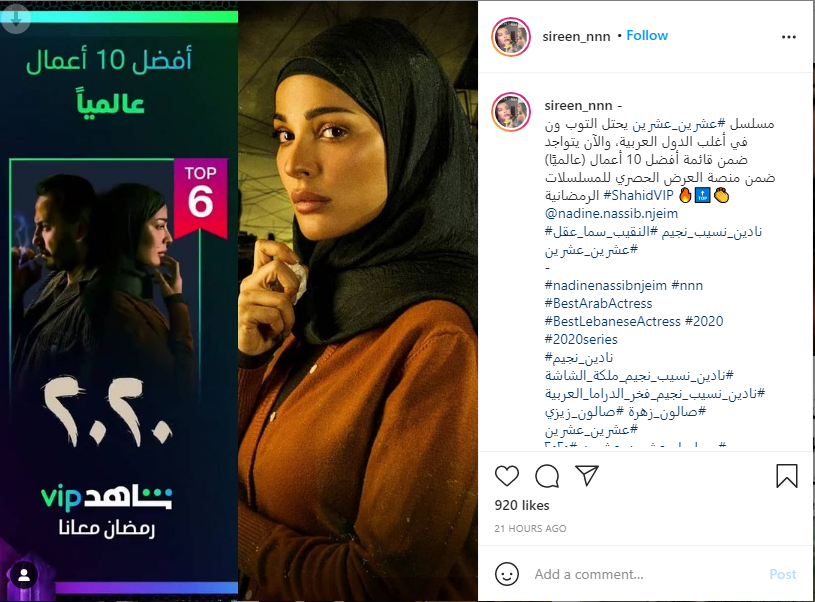Open sireen_nnn profile picture in the header

(511, 37)
